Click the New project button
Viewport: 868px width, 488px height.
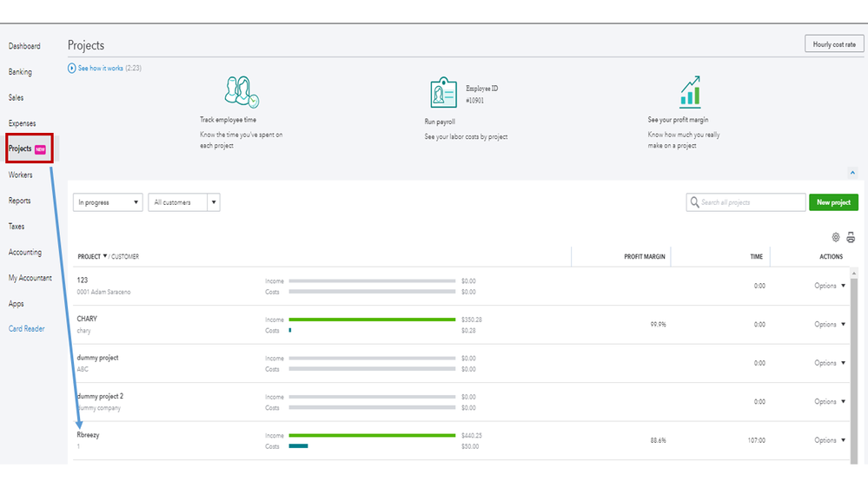point(833,202)
